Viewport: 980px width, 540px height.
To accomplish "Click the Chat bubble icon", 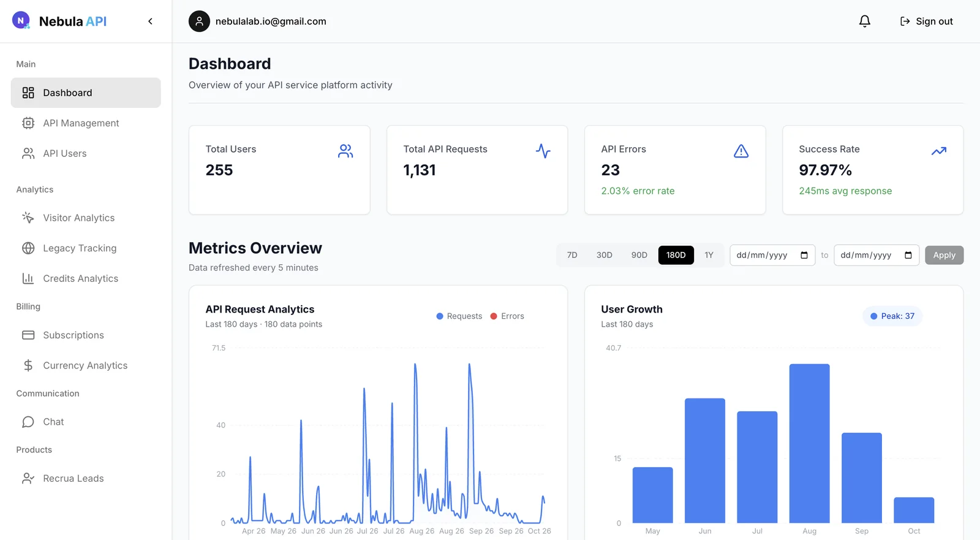I will [x=28, y=422].
